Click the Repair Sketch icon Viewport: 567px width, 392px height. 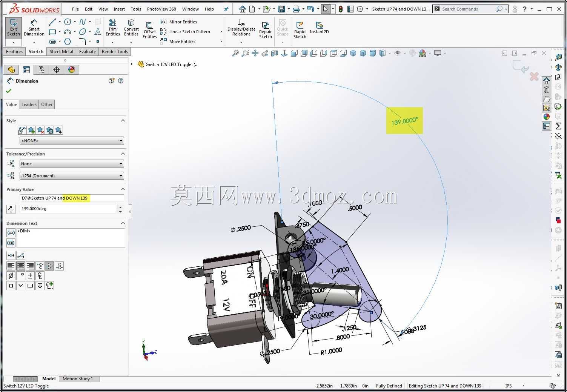click(266, 30)
